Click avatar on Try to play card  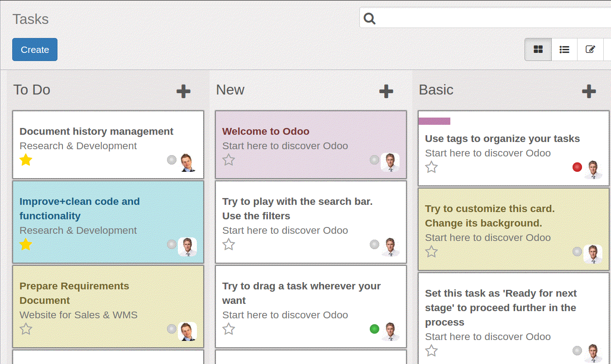(x=390, y=247)
